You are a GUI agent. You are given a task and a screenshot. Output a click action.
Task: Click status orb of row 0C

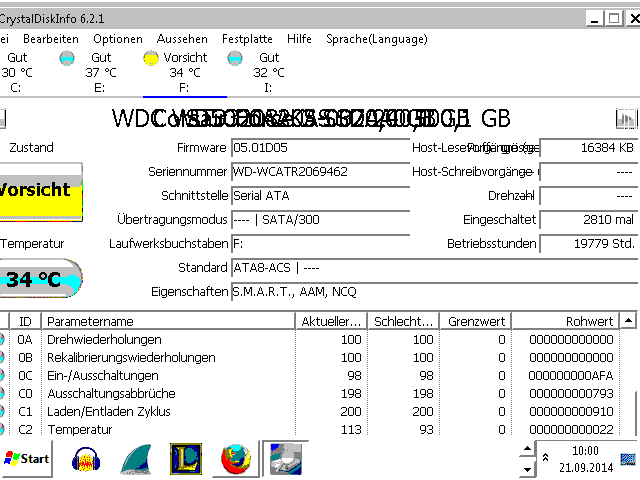(x=2, y=376)
